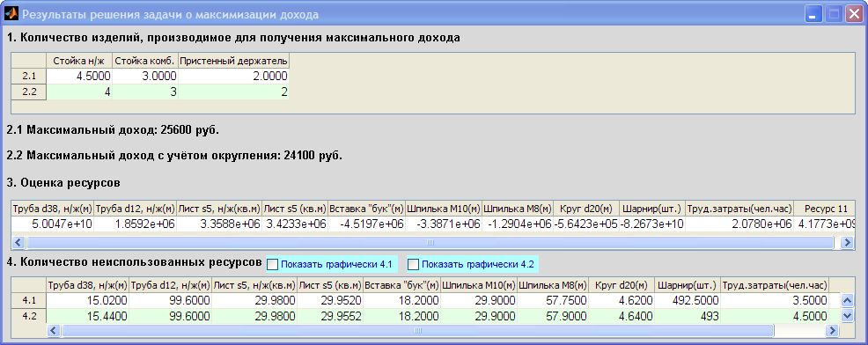This screenshot has width=868, height=345.
Task: Select row header 2.1 in products table
Action: 29,77
